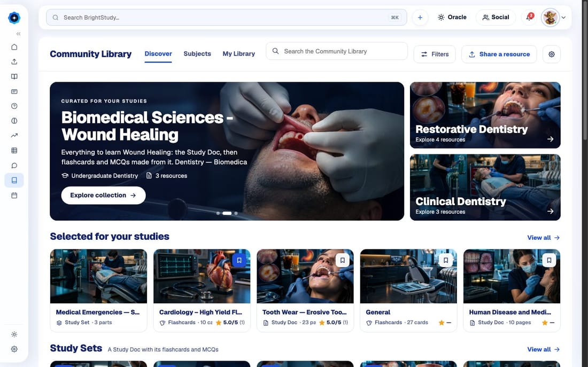
Task: Open the Oracle assistant
Action: [x=452, y=17]
